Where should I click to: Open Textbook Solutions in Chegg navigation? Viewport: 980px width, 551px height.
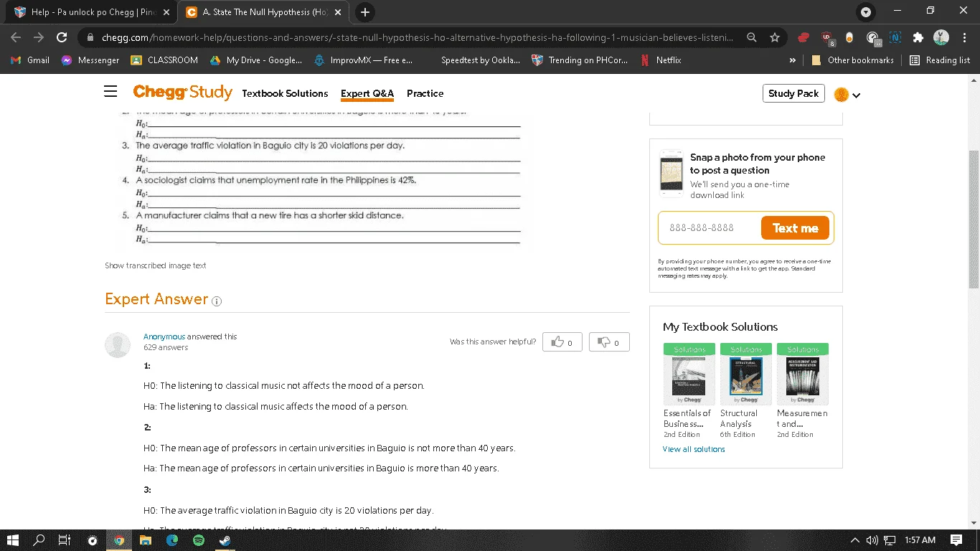pos(285,93)
